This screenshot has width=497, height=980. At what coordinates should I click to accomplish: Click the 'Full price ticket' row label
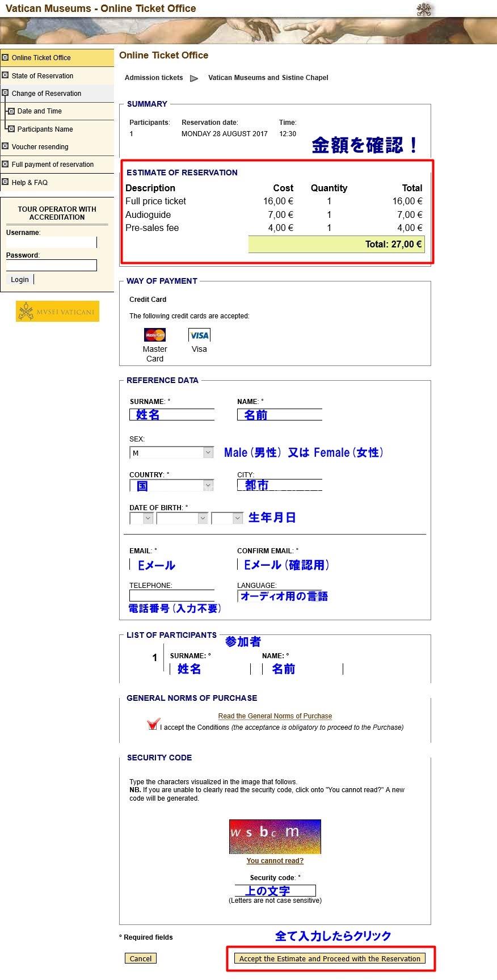pos(156,201)
